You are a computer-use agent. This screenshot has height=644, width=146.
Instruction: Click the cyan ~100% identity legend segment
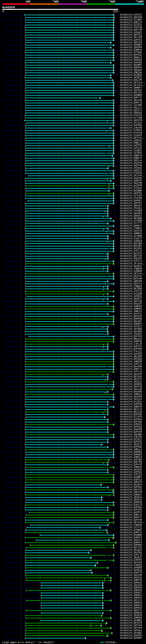(130, 4)
